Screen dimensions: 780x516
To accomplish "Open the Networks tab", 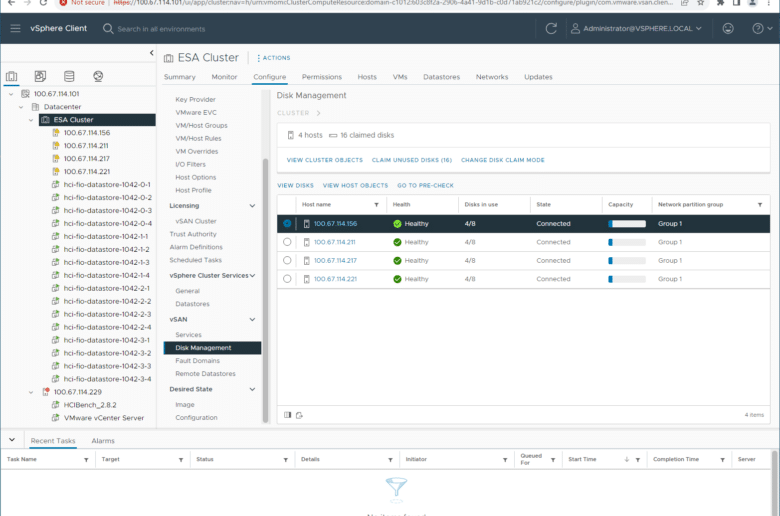I will point(492,77).
